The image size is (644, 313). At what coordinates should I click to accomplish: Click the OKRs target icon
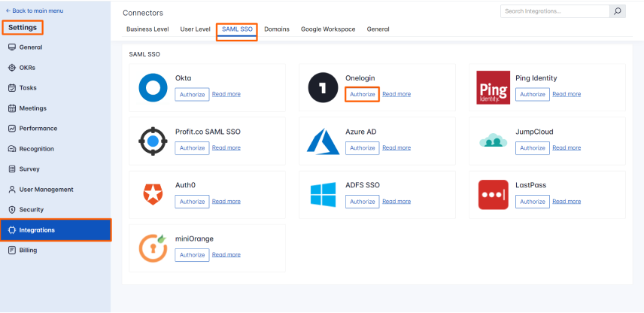12,68
